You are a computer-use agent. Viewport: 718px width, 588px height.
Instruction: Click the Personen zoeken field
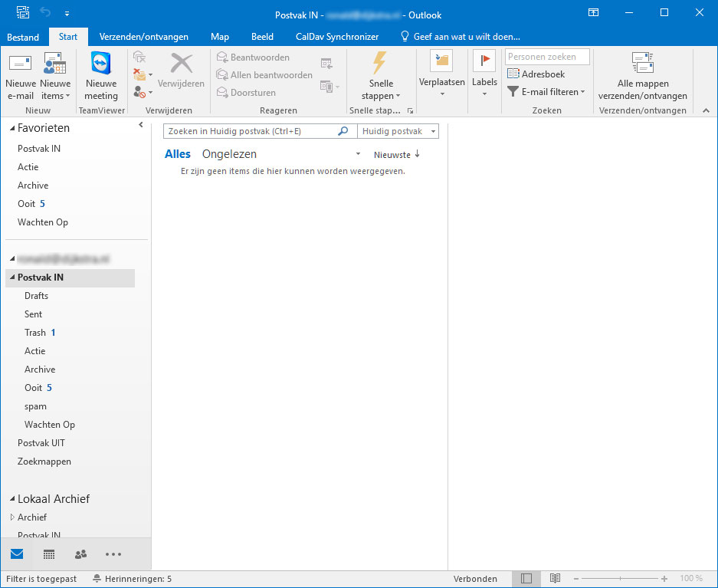tap(547, 57)
